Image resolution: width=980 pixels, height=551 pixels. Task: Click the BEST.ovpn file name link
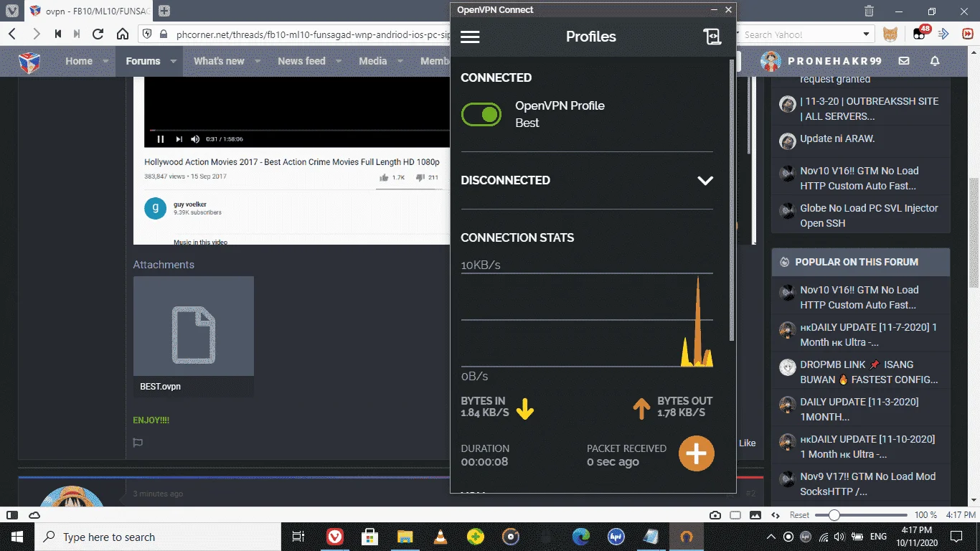click(x=160, y=386)
